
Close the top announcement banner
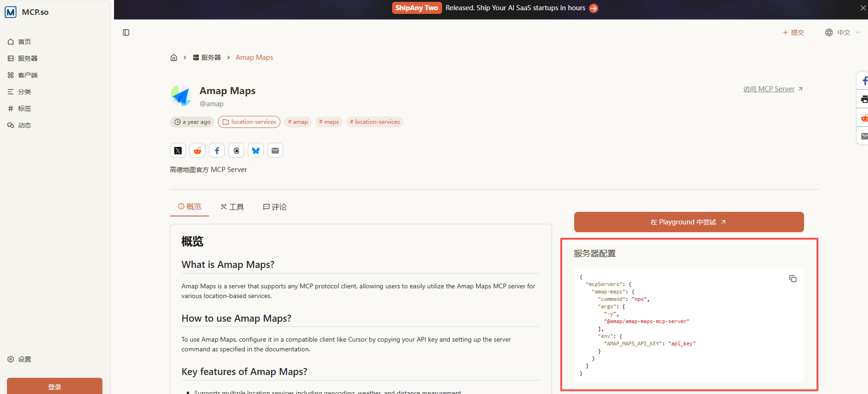pos(863,8)
